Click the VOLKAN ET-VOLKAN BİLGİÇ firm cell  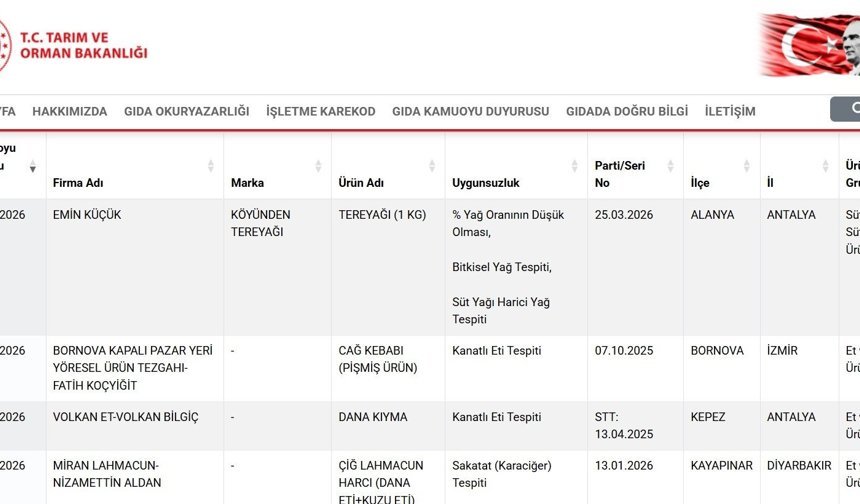tap(126, 417)
